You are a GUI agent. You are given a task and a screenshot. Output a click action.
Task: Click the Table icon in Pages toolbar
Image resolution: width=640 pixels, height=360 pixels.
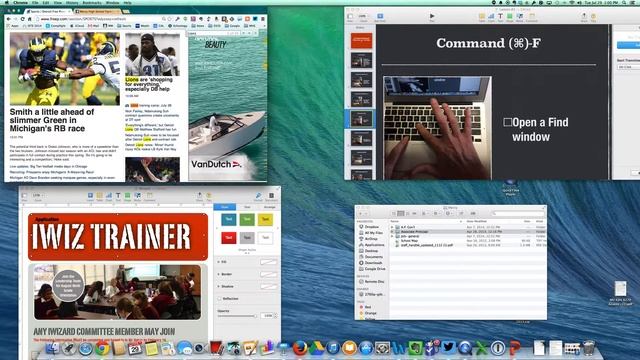(100, 196)
